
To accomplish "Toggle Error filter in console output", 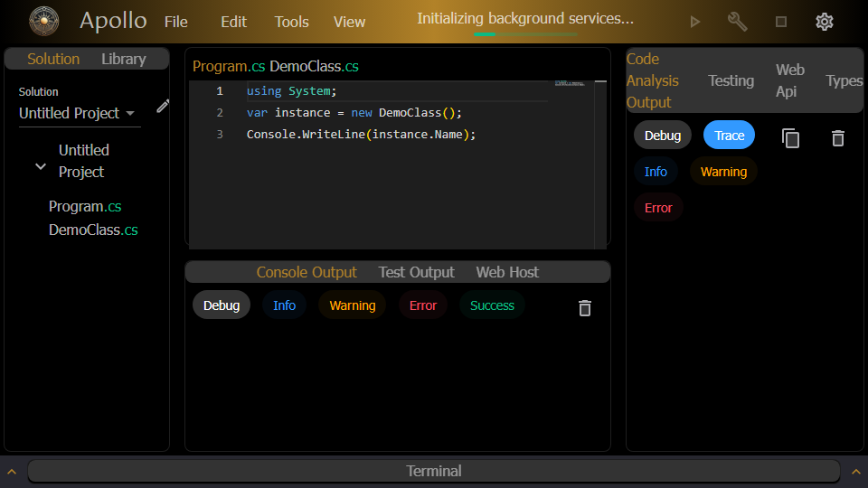I will point(423,305).
